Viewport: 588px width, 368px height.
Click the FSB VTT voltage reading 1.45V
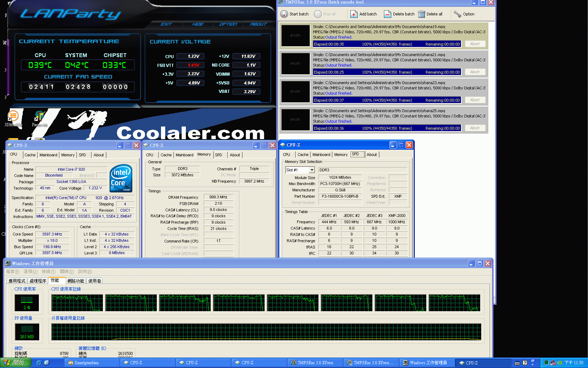click(190, 65)
